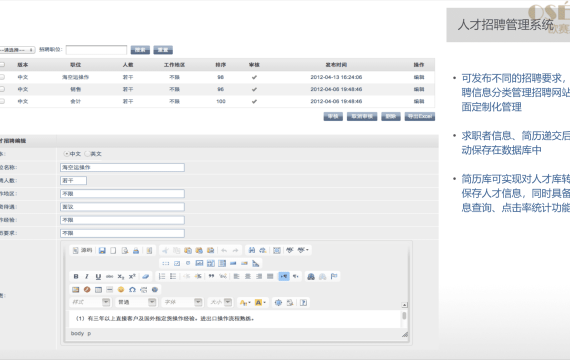Click the Increase Indent icon

tap(198, 276)
